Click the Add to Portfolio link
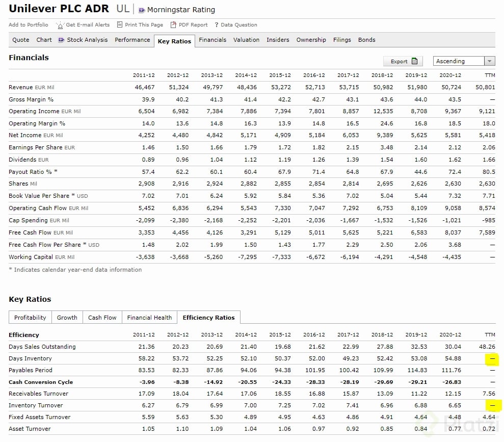Viewport: 504px width, 442px height. tap(29, 25)
